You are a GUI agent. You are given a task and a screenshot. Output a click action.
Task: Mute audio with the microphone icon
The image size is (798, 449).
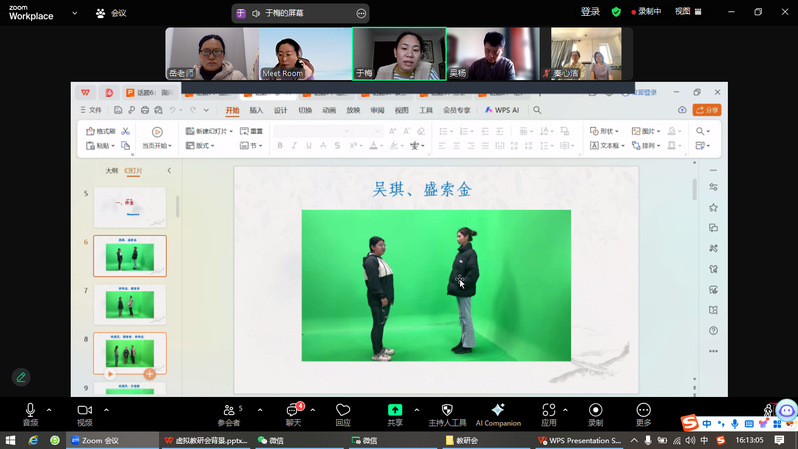coord(30,411)
